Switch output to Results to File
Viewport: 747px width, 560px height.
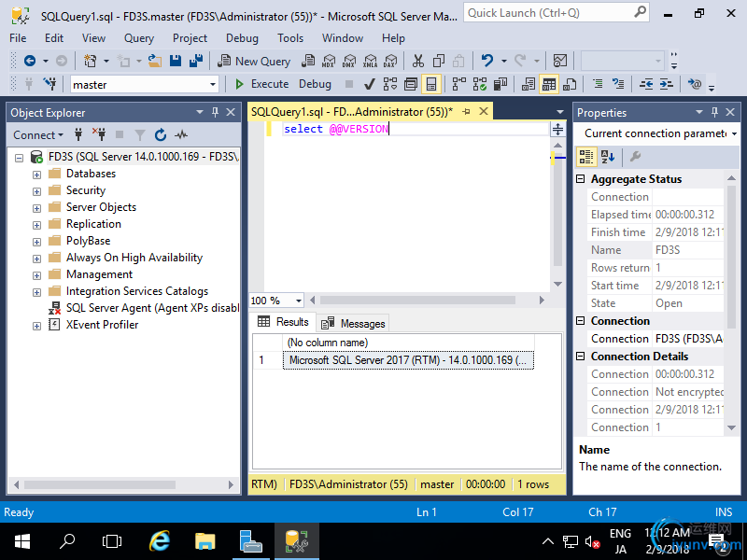pos(570,84)
